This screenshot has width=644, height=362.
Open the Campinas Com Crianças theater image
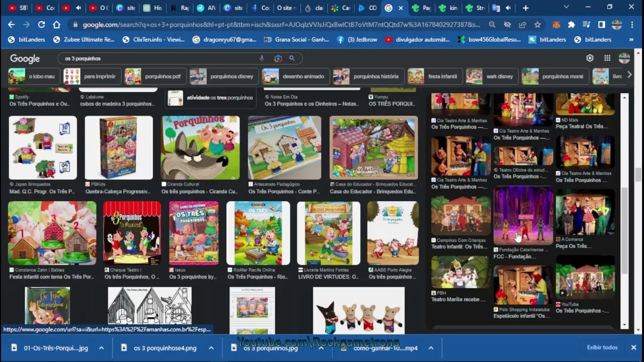[461, 215]
